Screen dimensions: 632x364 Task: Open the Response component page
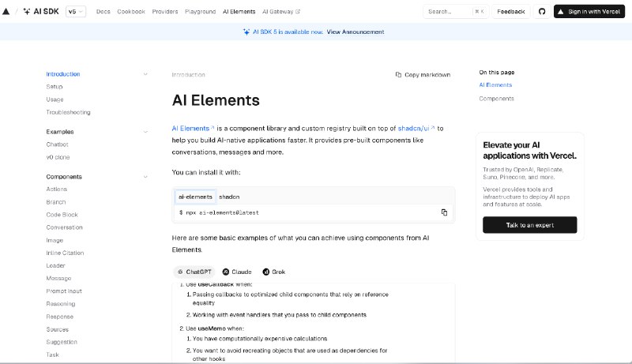click(60, 317)
